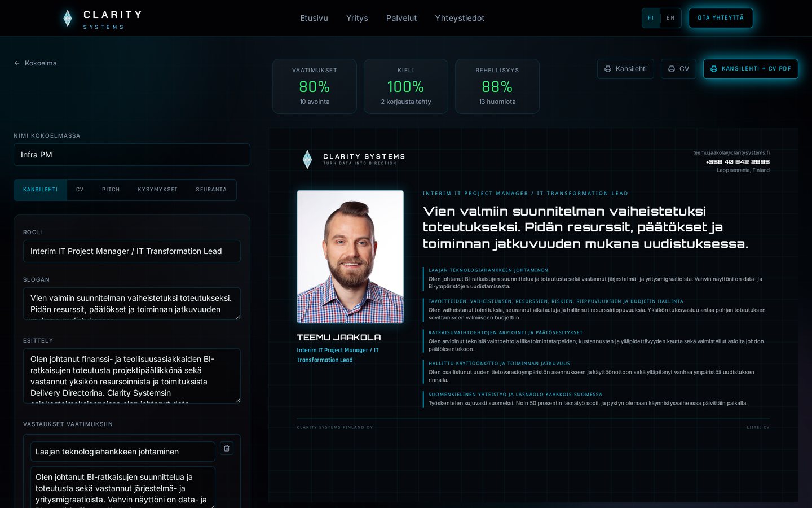Click the phone number +358 40 842 2895

(x=738, y=162)
